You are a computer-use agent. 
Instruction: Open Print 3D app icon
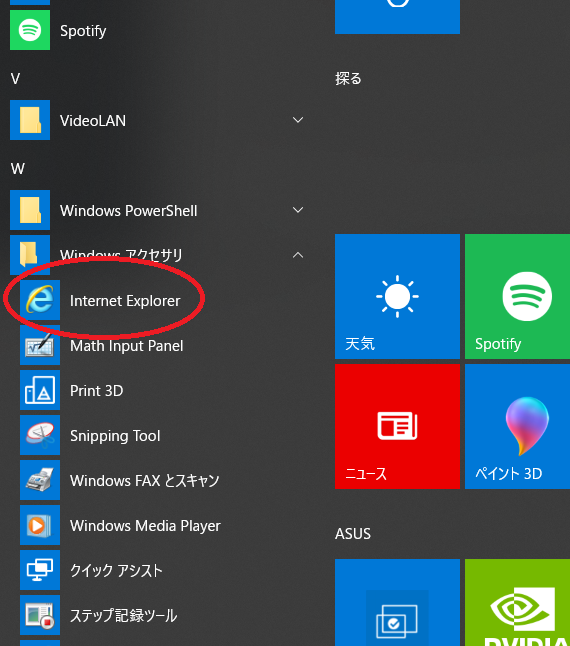click(40, 390)
